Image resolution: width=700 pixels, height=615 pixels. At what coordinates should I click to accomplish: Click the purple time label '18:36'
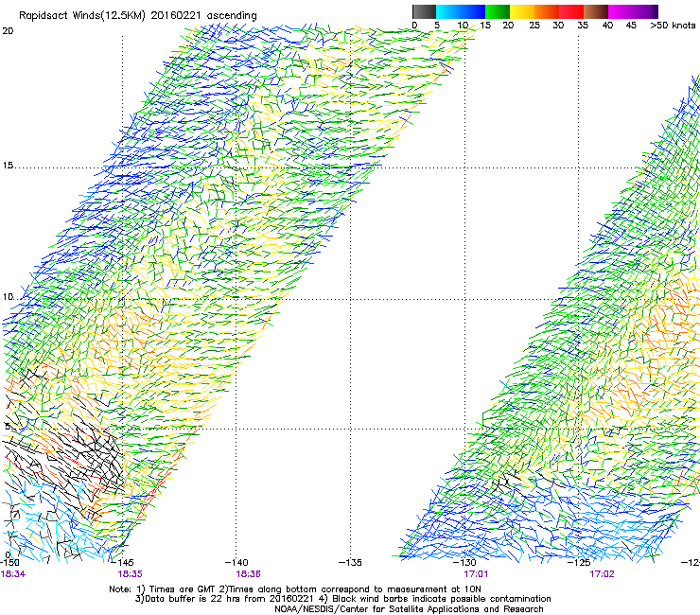click(x=248, y=574)
